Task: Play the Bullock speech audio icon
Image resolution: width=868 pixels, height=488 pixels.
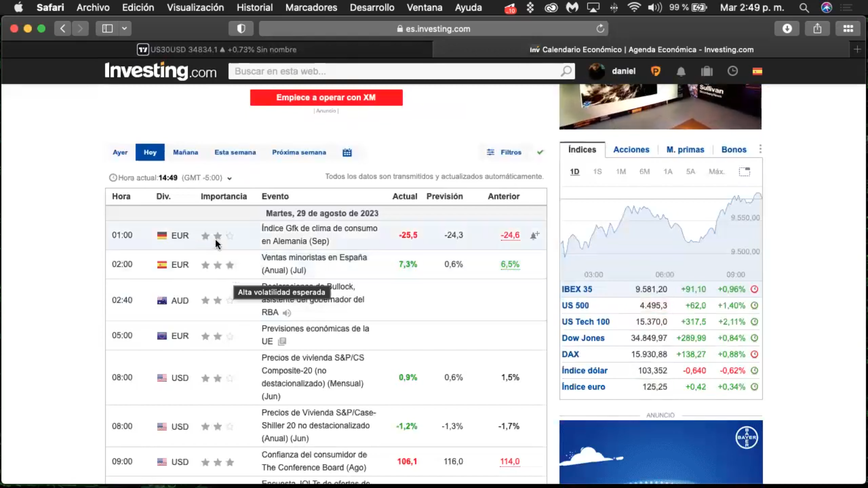Action: tap(287, 313)
